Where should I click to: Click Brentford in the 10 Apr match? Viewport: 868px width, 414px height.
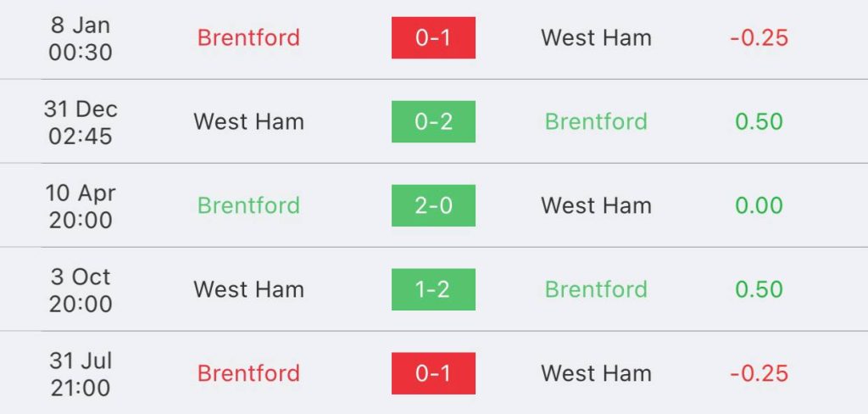pyautogui.click(x=248, y=205)
